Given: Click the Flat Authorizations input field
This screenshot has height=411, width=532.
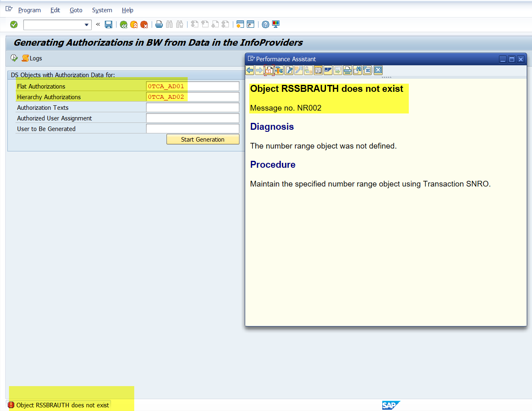Looking at the screenshot, I should coord(193,86).
